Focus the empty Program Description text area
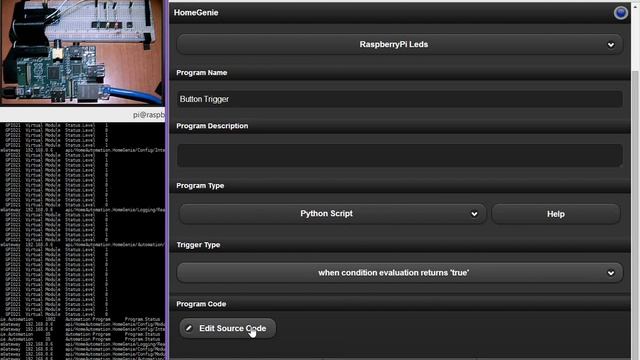Image resolution: width=640 pixels, height=360 pixels. click(400, 155)
